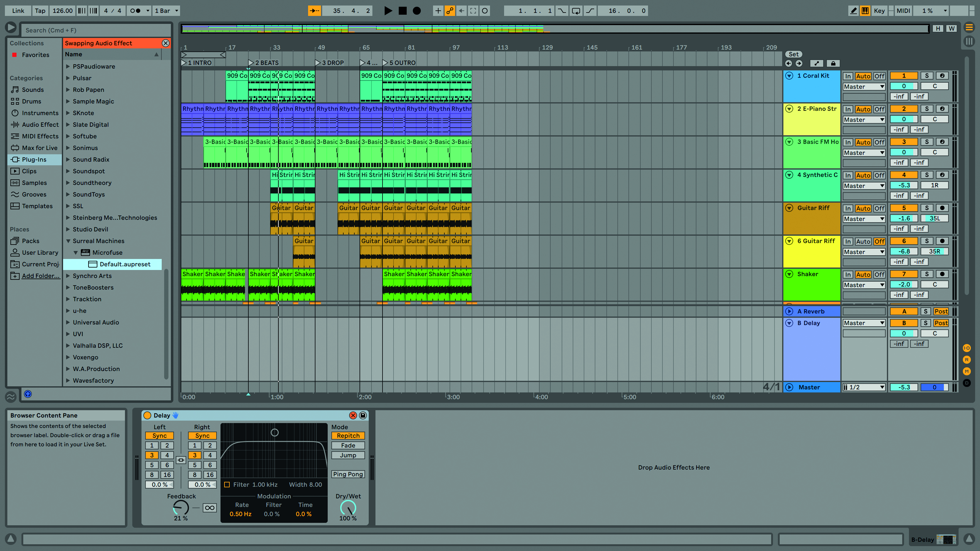
Task: Close the Swapping Audio Effect hot-swap
Action: [165, 43]
